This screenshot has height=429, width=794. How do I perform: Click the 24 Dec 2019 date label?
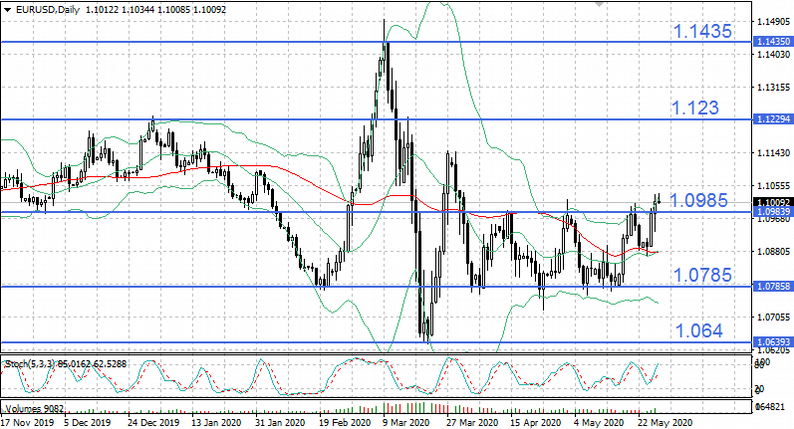(153, 422)
